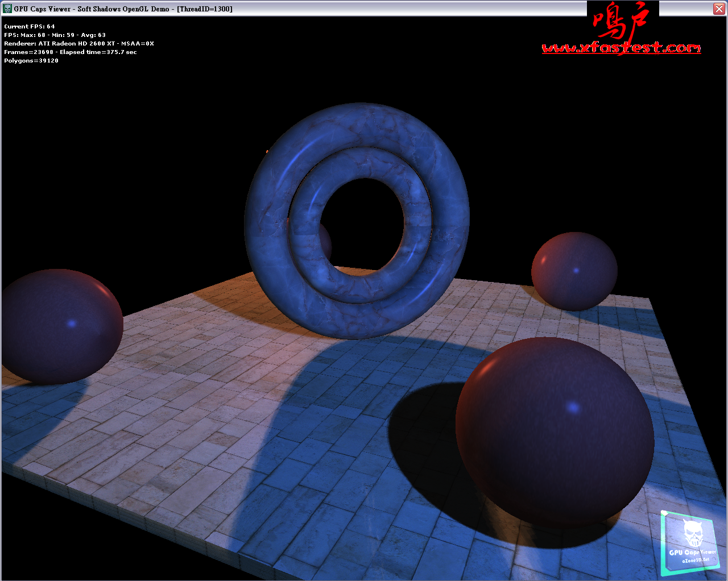
Task: Click the Current FPS readout
Action: click(30, 27)
